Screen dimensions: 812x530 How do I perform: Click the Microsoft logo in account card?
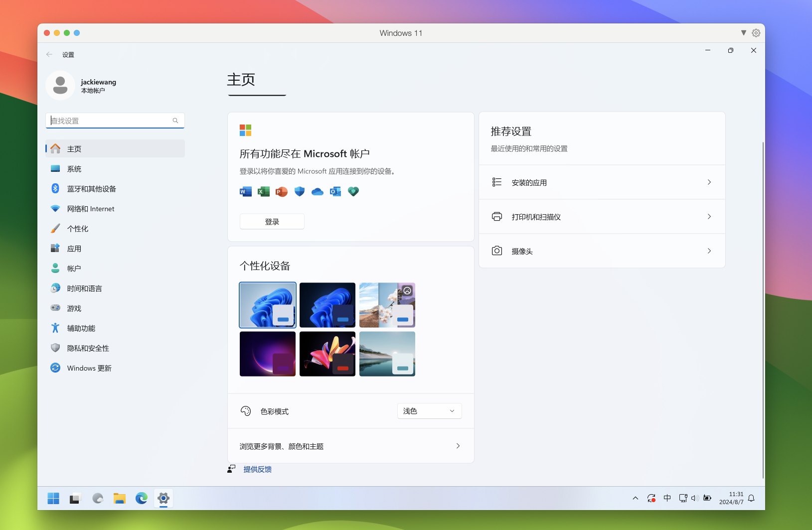coord(246,131)
